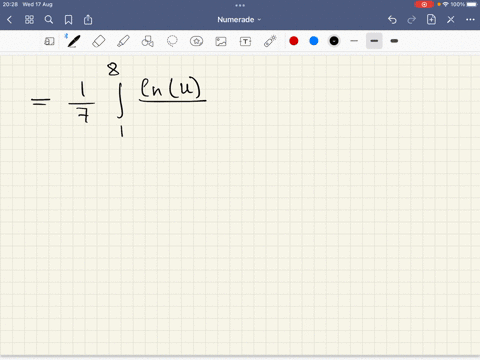Viewport: 480px width, 360px height.
Task: Open the Numerade notebook title dropdown
Action: (x=239, y=20)
